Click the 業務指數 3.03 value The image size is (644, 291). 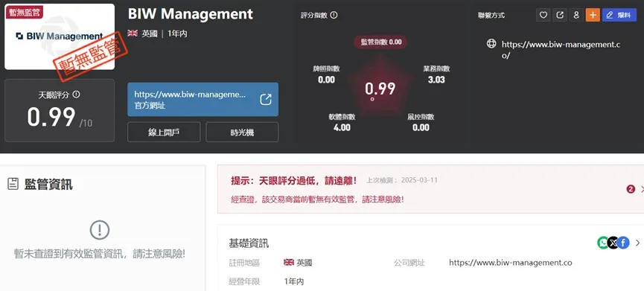(x=436, y=80)
